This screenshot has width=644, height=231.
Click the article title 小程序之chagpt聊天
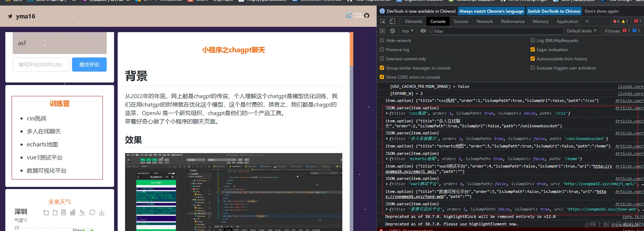(234, 50)
